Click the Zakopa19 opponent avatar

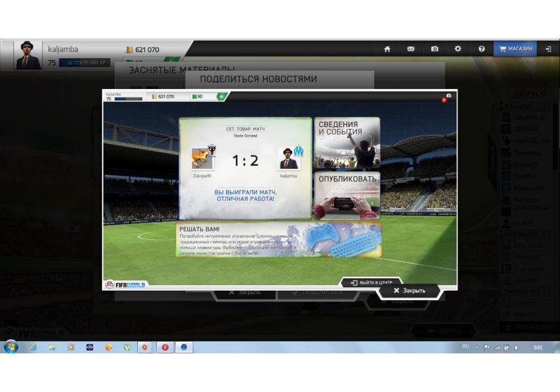pyautogui.click(x=202, y=158)
